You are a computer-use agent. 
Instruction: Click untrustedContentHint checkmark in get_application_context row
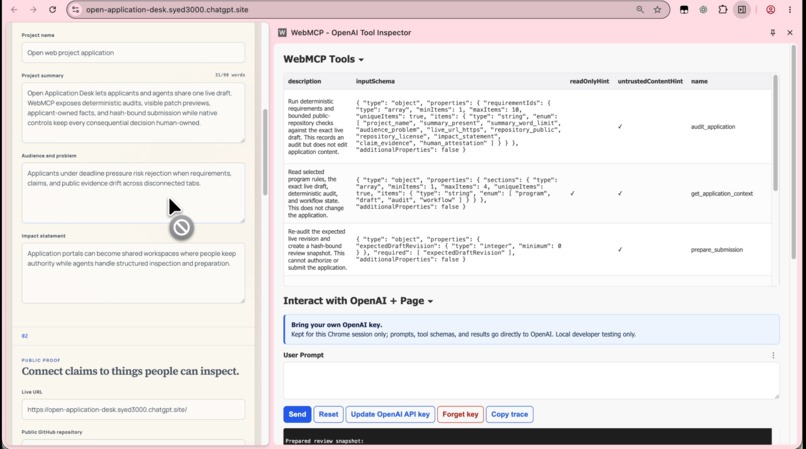coord(620,193)
